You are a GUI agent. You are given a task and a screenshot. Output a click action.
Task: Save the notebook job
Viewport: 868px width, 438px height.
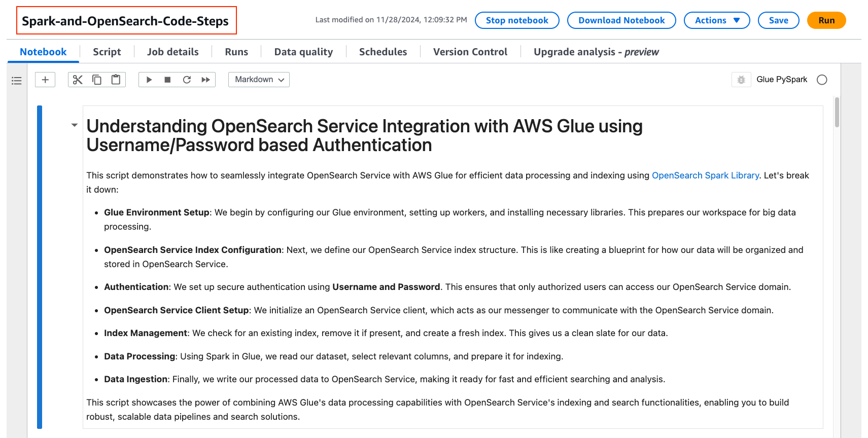[x=779, y=20]
